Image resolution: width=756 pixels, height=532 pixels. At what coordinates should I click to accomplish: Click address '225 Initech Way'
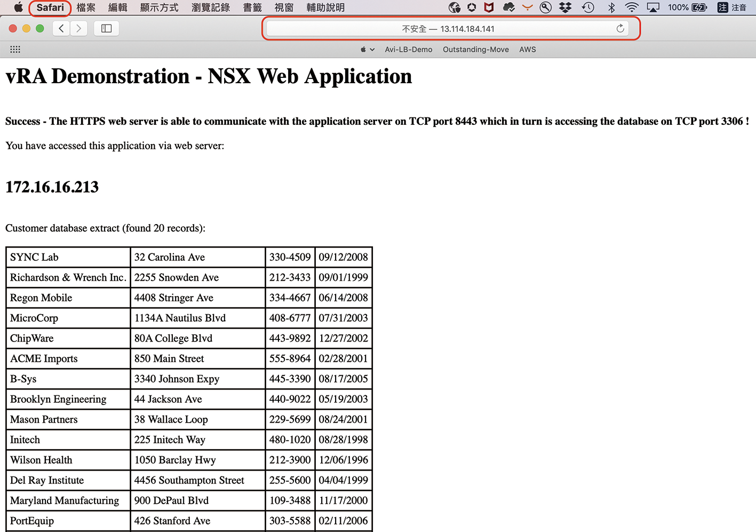coord(170,440)
